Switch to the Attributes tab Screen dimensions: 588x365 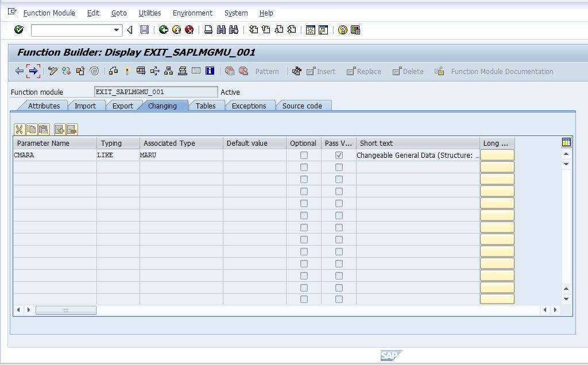click(44, 106)
